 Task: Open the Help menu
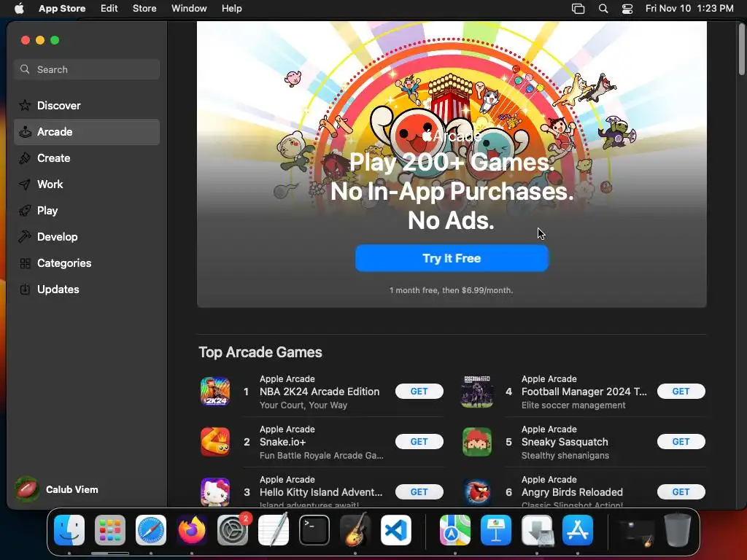pyautogui.click(x=231, y=9)
